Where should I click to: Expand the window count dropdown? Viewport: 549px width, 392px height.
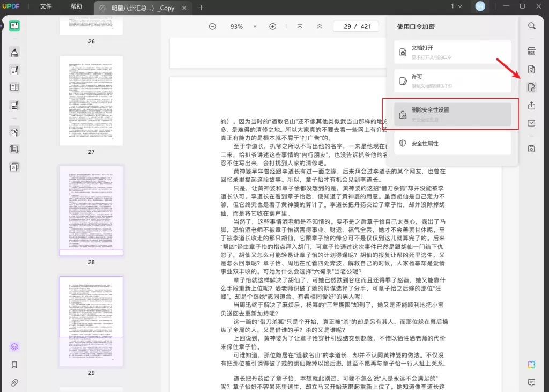click(457, 6)
